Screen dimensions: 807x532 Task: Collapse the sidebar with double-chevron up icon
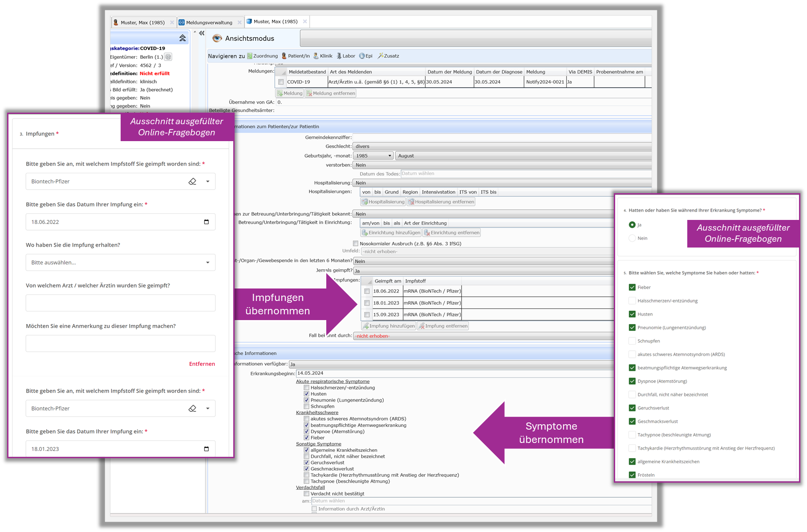(x=182, y=38)
